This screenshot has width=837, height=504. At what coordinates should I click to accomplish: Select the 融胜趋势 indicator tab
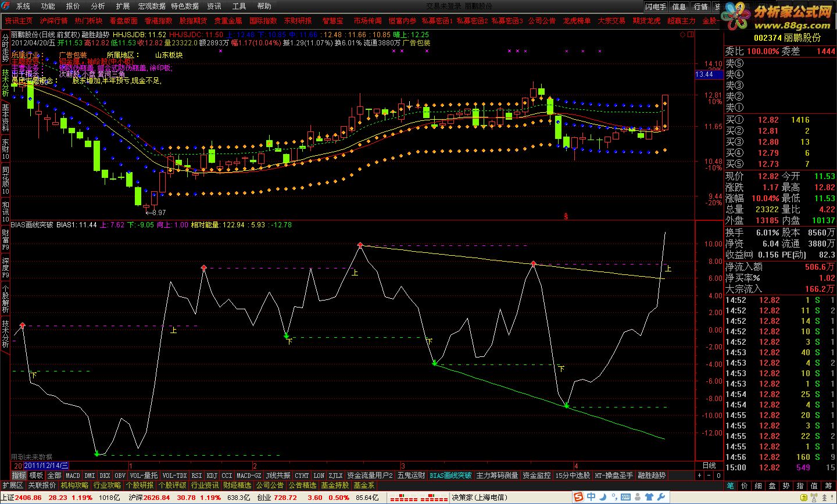pos(652,476)
